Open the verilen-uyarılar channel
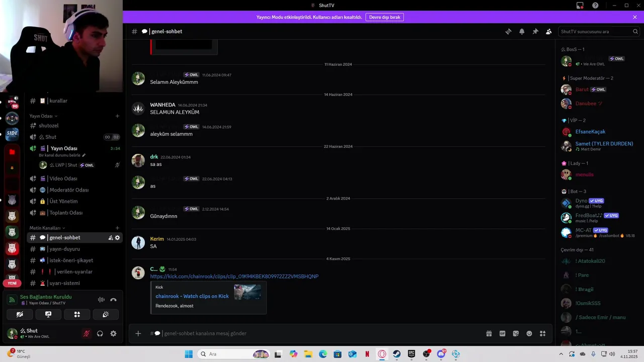The width and height of the screenshot is (644, 362). tap(74, 271)
